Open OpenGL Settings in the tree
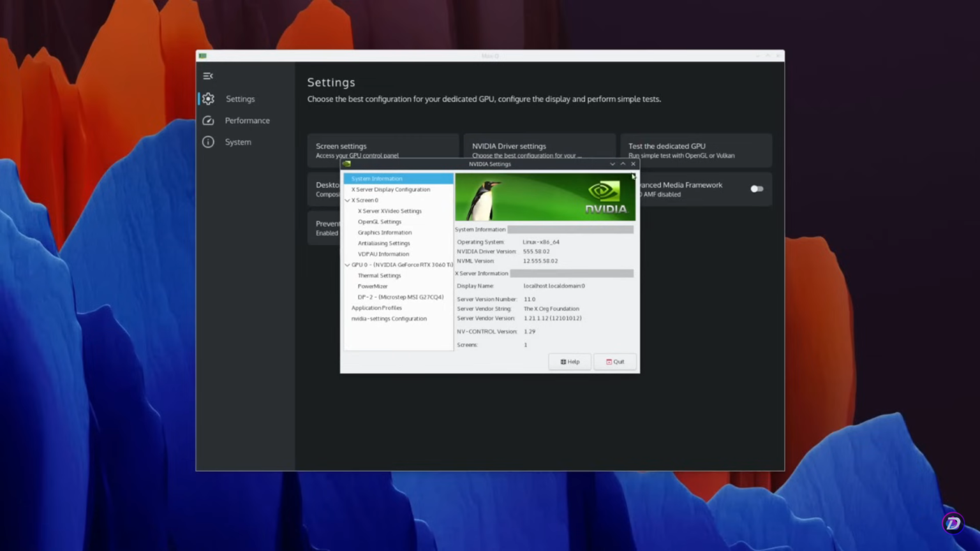Viewport: 980px width, 551px height. (380, 222)
